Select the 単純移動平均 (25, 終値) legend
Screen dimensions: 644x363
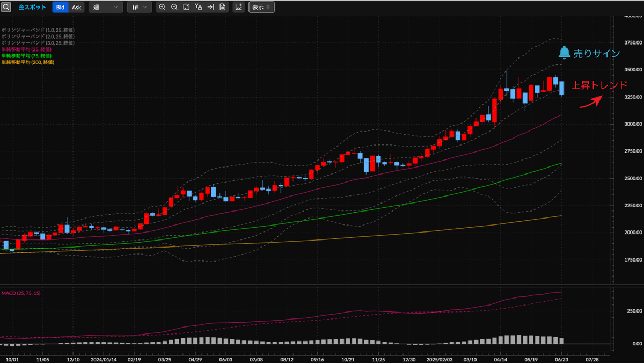click(x=26, y=49)
